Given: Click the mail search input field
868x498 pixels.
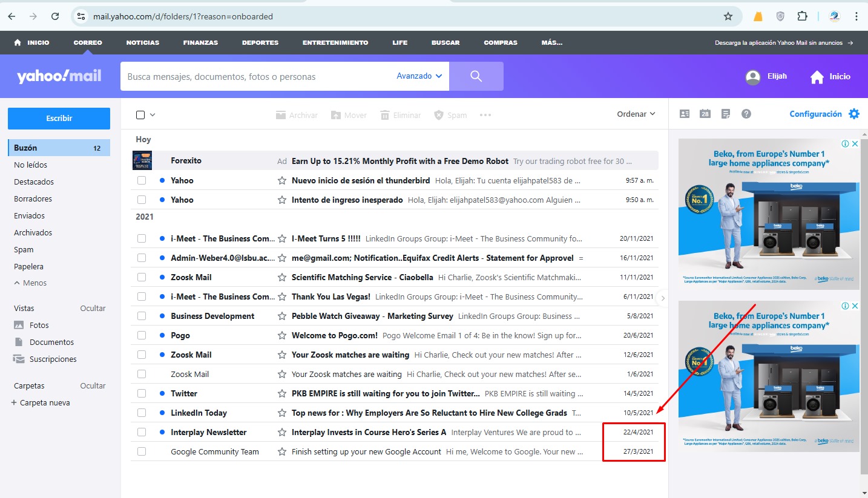Looking at the screenshot, I should coord(257,77).
